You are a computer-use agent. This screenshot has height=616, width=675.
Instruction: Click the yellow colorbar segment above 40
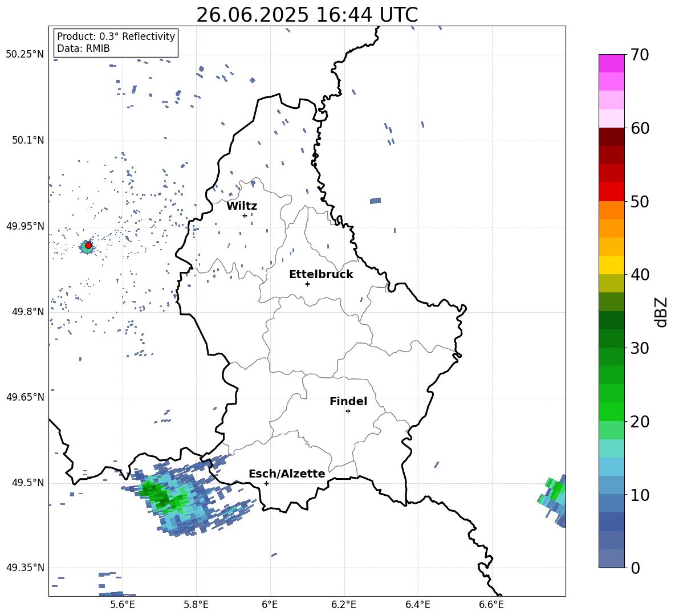point(611,265)
